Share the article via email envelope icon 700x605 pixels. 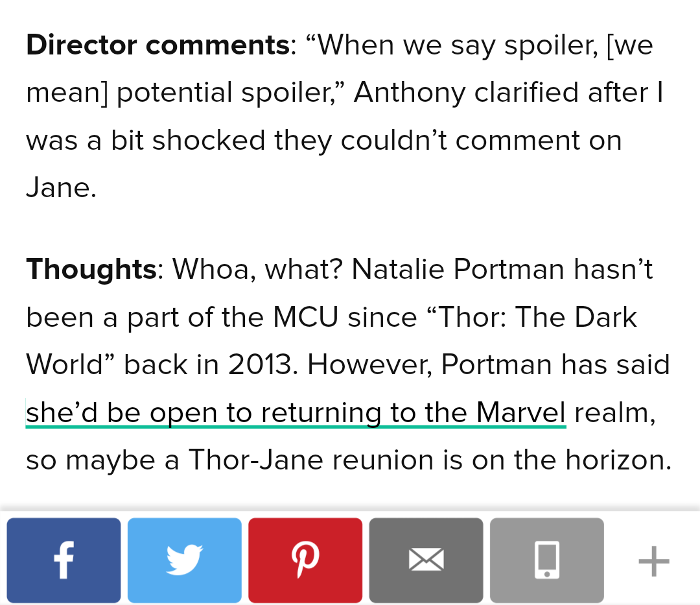click(426, 560)
